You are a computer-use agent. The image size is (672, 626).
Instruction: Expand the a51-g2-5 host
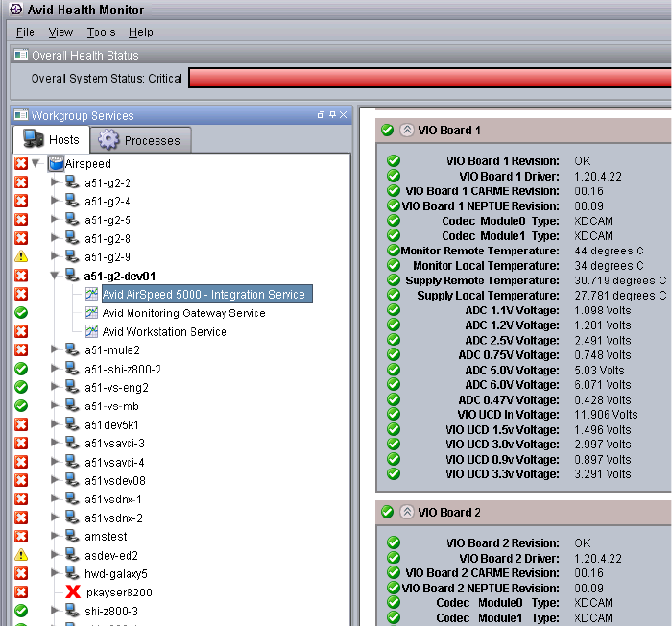(x=55, y=220)
